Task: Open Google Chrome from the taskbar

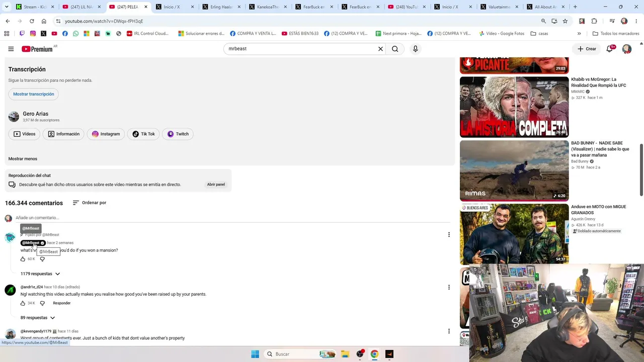Action: click(x=374, y=354)
